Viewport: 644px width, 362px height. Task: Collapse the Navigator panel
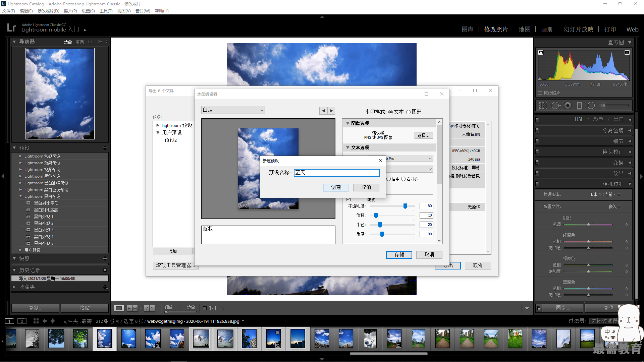click(14, 42)
